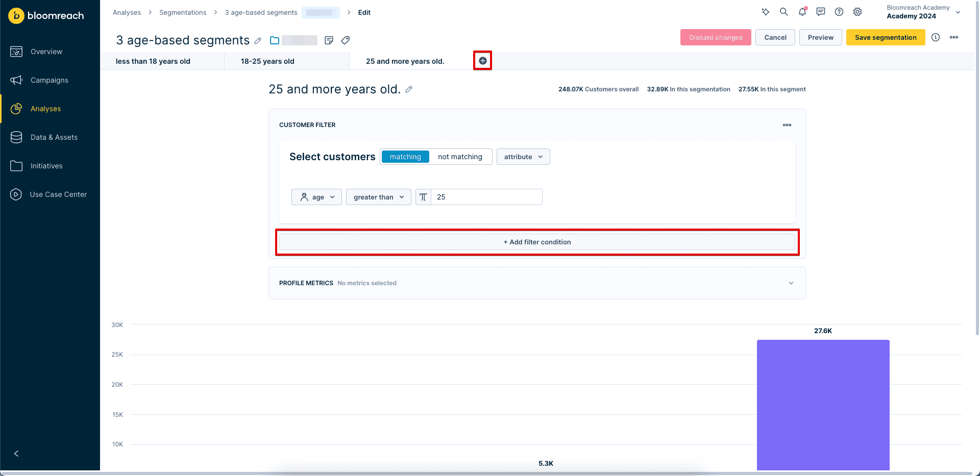Rename segmentation using the pencil icon
The height and width of the screenshot is (476, 980).
[258, 40]
